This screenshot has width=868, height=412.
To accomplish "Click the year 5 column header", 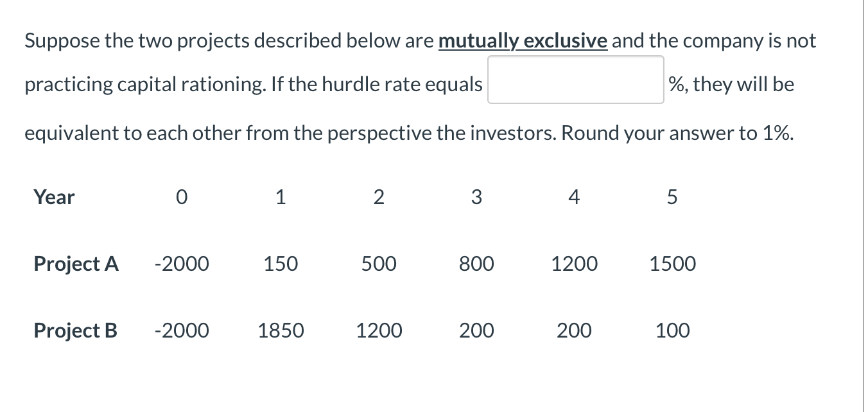I will (672, 198).
